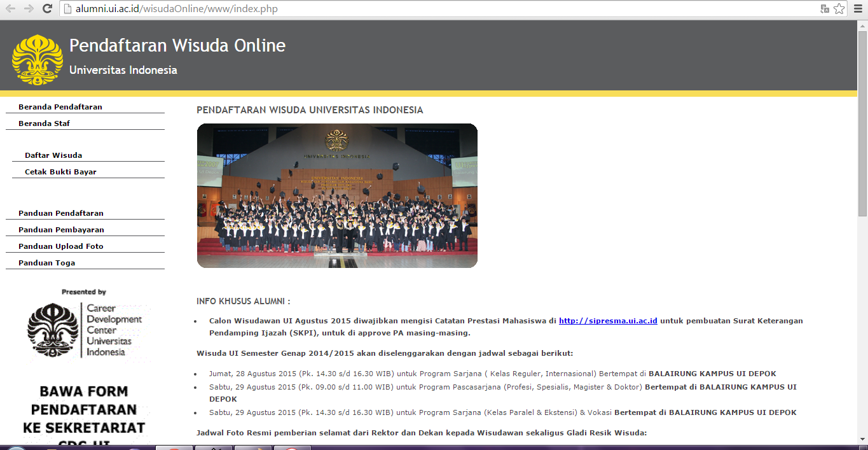Open Panduan Pembayaran guide
The width and height of the screenshot is (868, 450).
pyautogui.click(x=61, y=230)
